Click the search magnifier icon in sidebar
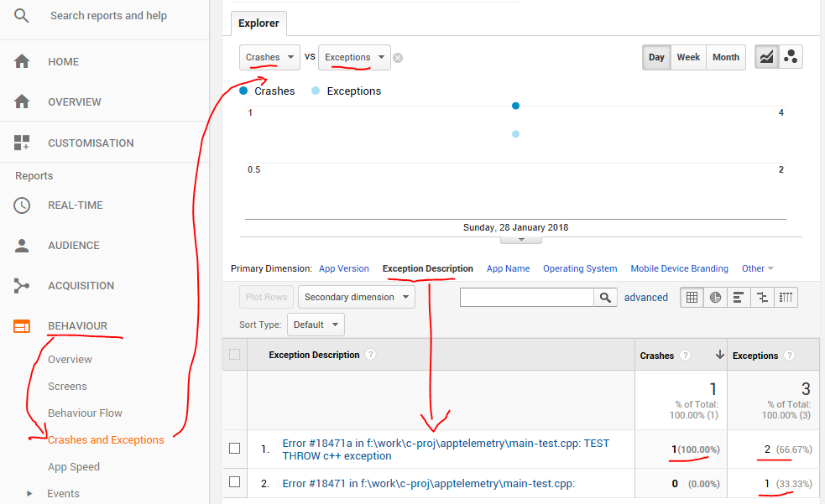Viewport: 825px width, 504px height. (21, 16)
